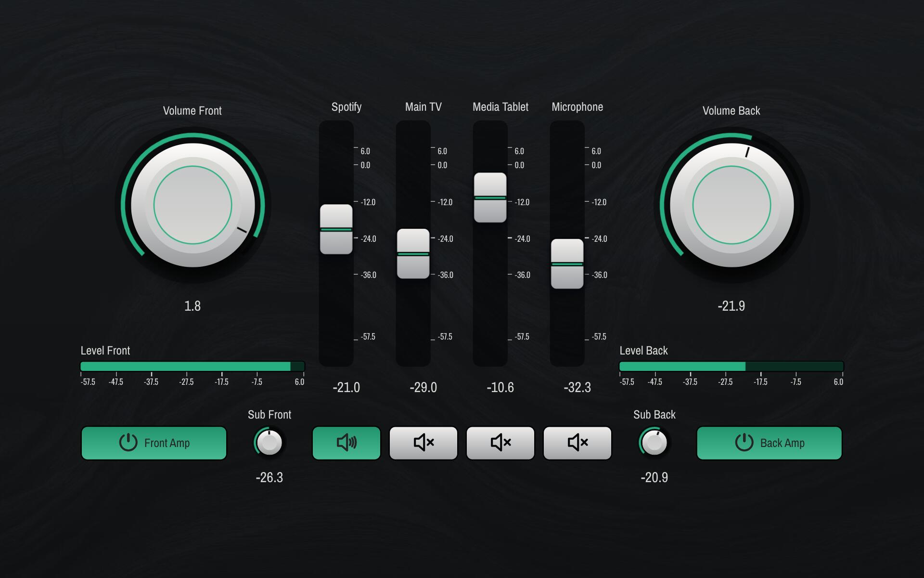Click the Volume Back knob
This screenshot has width=924, height=578.
pyautogui.click(x=731, y=205)
